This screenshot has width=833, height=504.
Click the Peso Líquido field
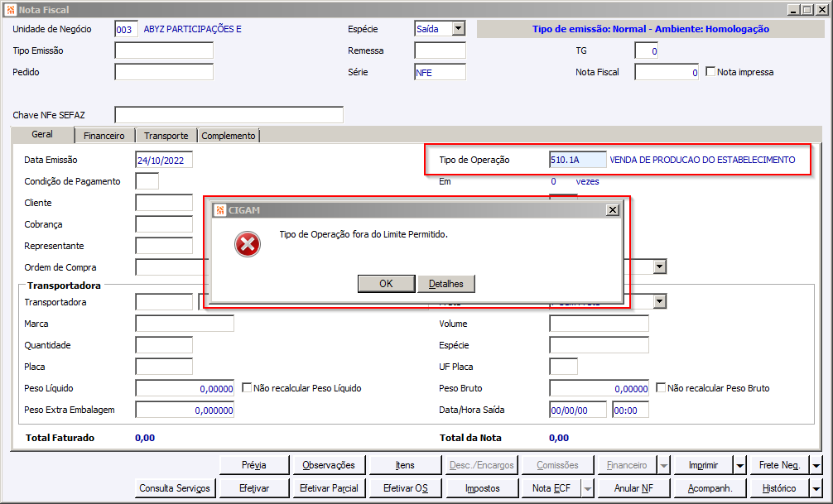click(x=185, y=388)
